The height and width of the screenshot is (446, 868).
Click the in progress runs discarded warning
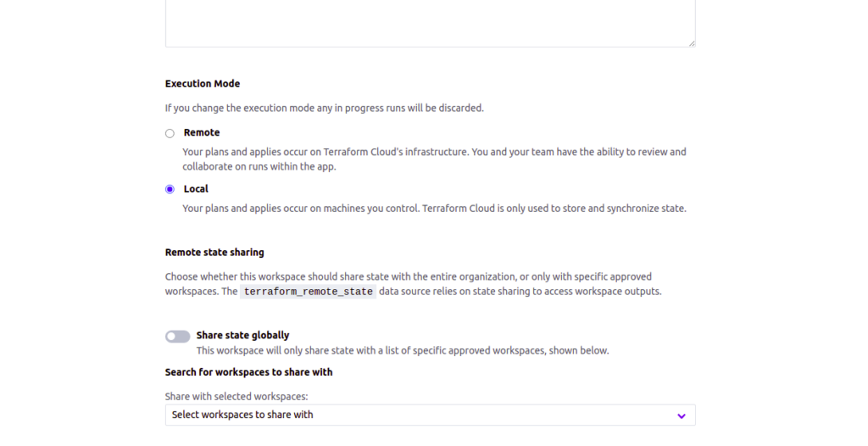coord(325,108)
